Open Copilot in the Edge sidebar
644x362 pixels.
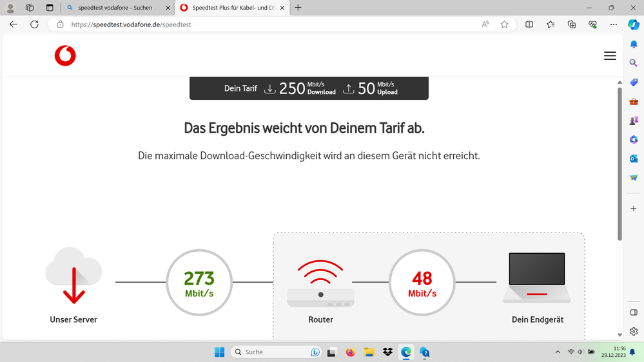click(633, 24)
